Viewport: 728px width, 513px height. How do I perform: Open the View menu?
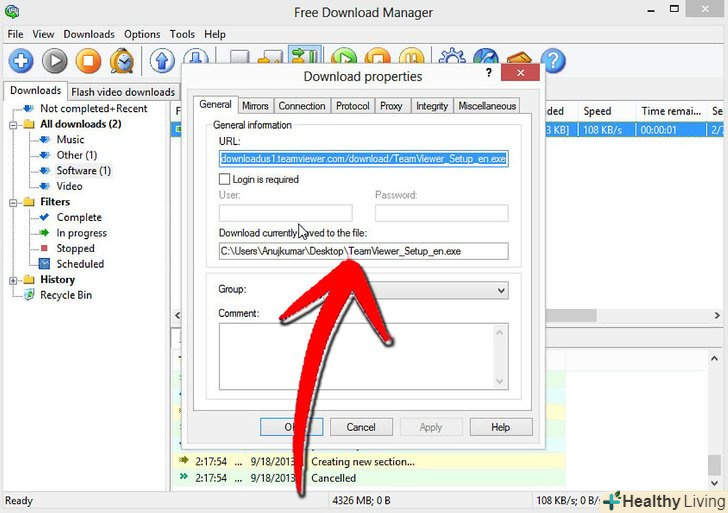click(43, 34)
